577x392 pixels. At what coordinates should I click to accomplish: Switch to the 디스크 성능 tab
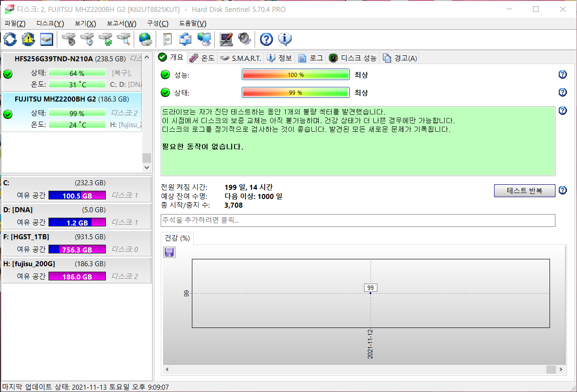tap(353, 58)
